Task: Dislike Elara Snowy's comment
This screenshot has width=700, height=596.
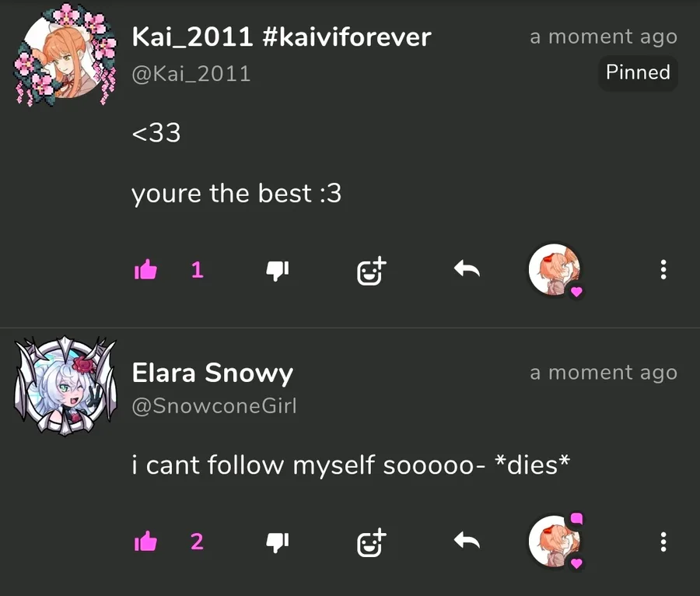Action: (278, 542)
